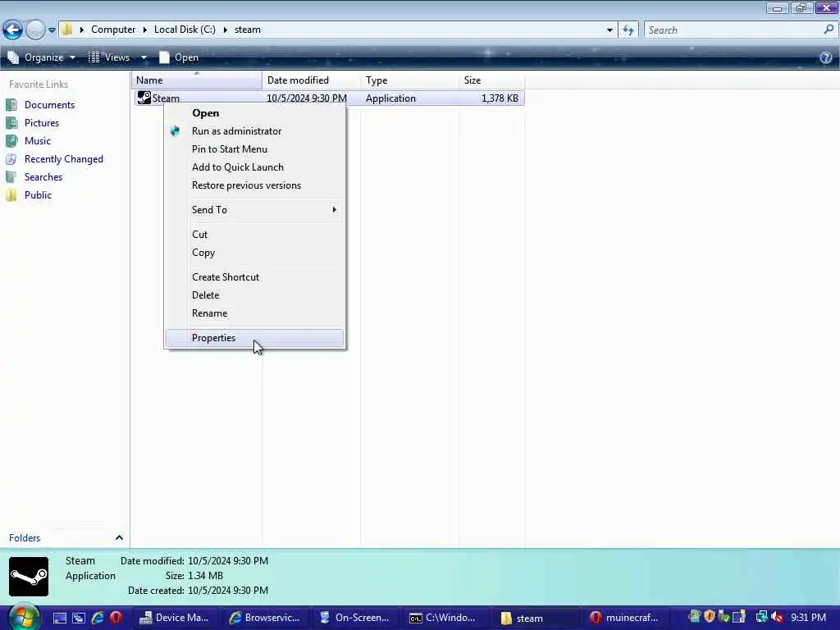This screenshot has width=840, height=630.
Task: Switch to On-Screen Keyboard taskbar button
Action: click(354, 619)
